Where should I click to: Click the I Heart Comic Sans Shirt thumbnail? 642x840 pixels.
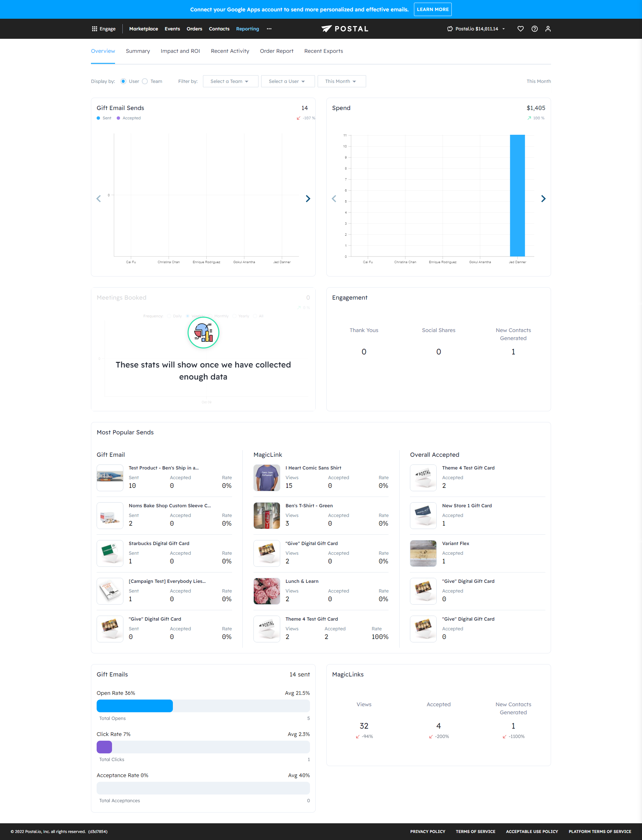266,477
